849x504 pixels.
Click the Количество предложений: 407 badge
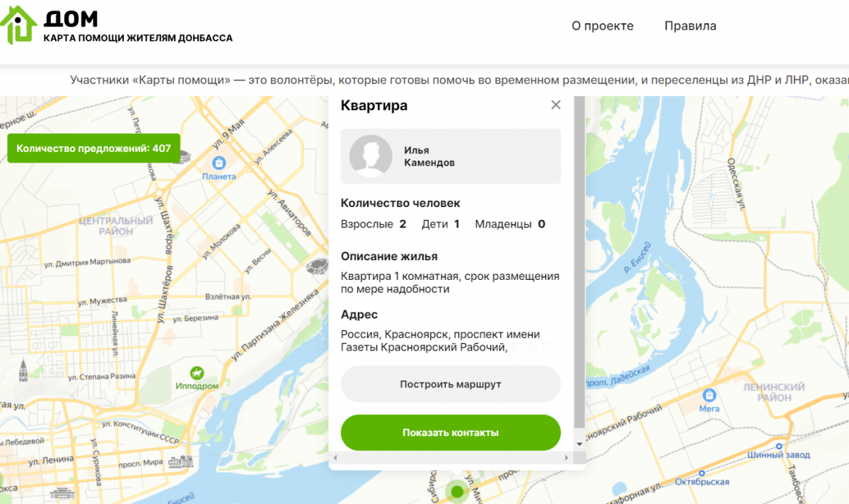93,148
